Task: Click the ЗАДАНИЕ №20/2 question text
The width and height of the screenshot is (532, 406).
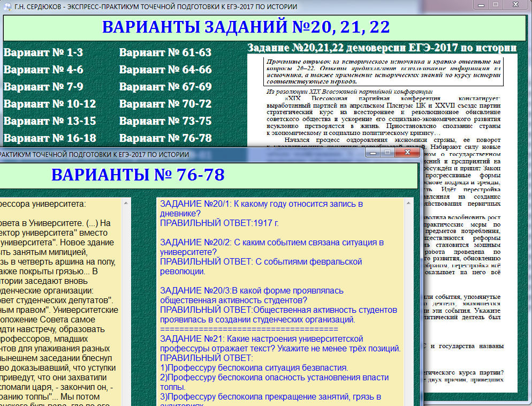Action: tap(272, 247)
